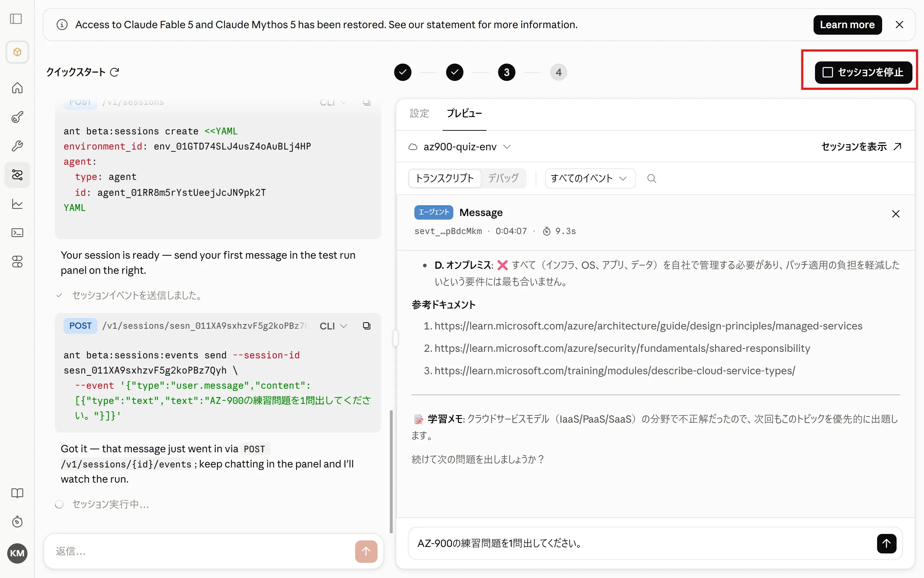Open the analytics chart sidebar icon

[17, 204]
